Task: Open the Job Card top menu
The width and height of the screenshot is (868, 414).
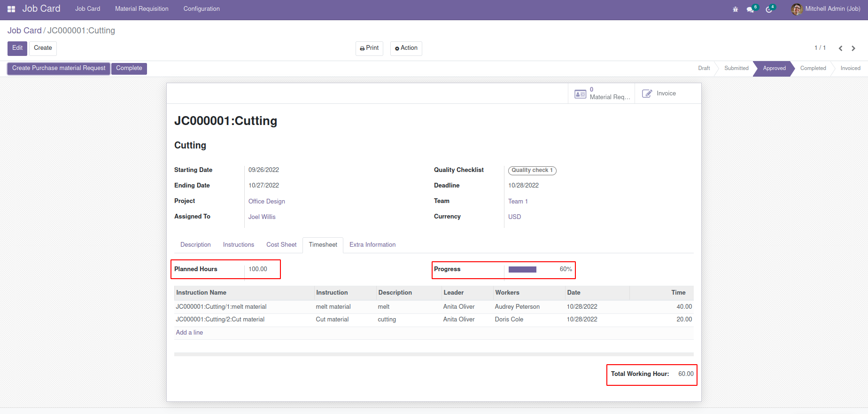Action: 88,9
